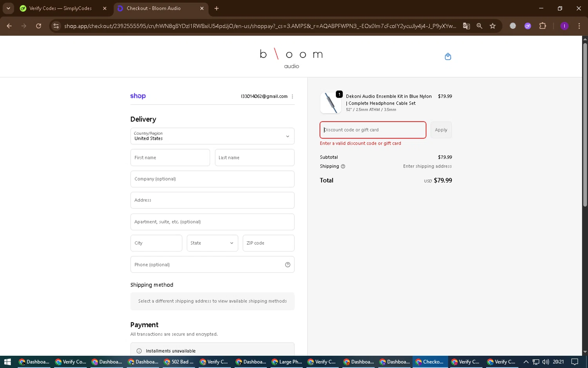Image resolution: width=588 pixels, height=368 pixels.
Task: Focus the ZIP code field
Action: (x=269, y=243)
